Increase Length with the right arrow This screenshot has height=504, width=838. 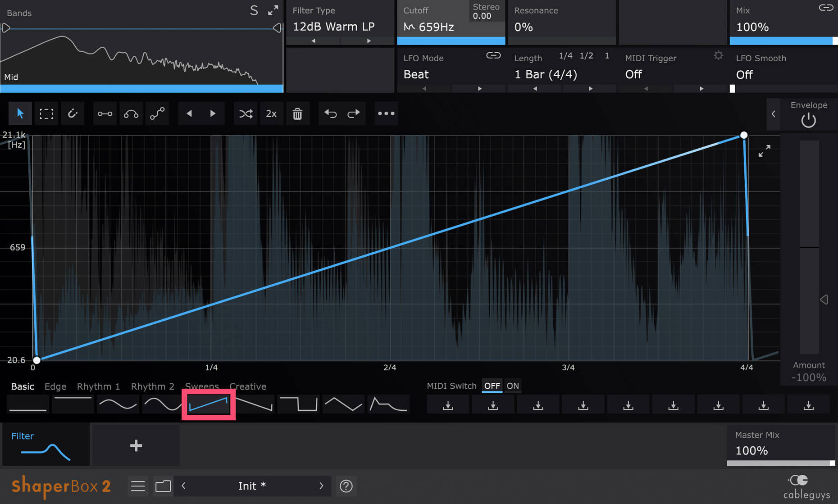click(591, 89)
